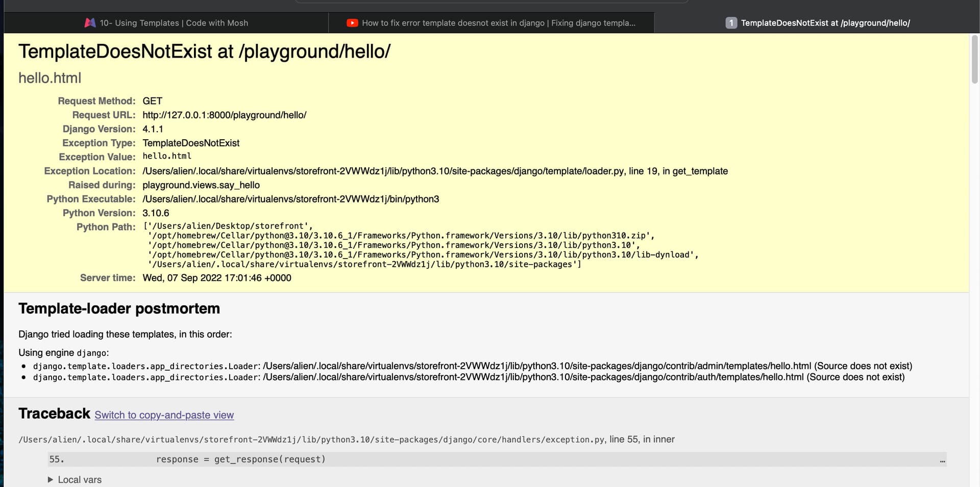Click the Django Version value 4.1.1
The height and width of the screenshot is (487, 980).
pyautogui.click(x=153, y=129)
